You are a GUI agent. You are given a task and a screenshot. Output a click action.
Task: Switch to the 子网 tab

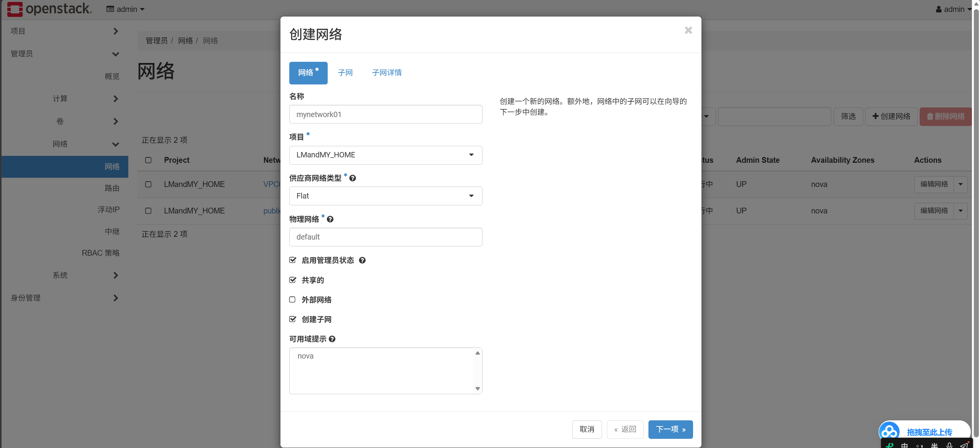[345, 73]
